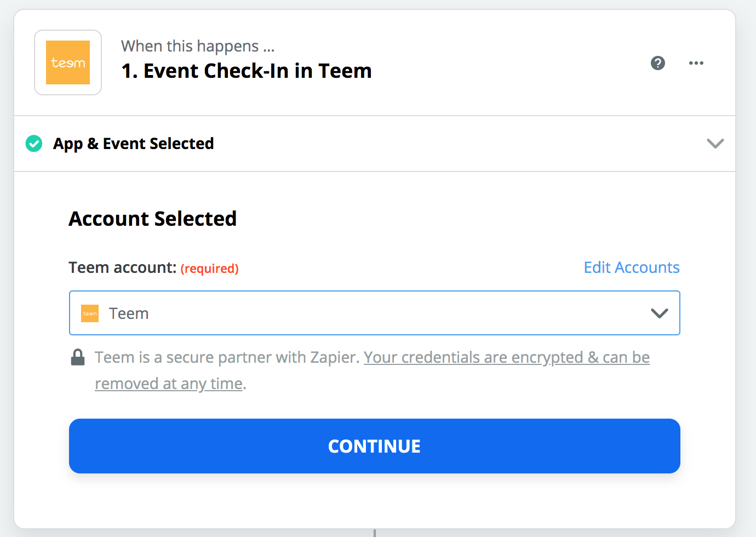Click the credentials are encrypted link
The width and height of the screenshot is (756, 537).
tap(373, 370)
